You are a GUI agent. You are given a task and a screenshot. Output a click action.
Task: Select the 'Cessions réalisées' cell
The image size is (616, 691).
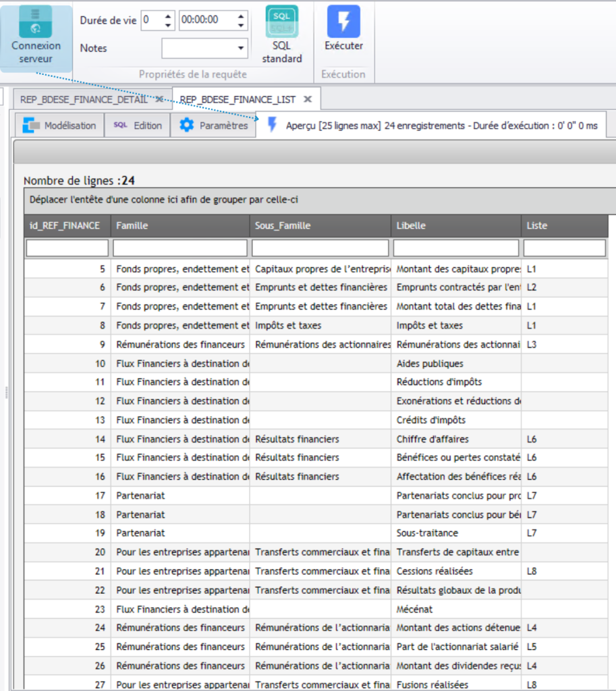tap(456, 572)
